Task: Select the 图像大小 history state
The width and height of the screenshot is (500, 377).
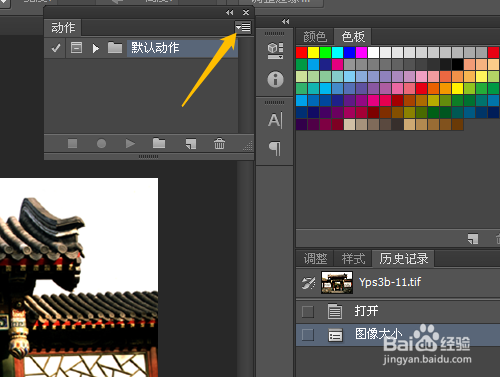Action: pos(398,334)
